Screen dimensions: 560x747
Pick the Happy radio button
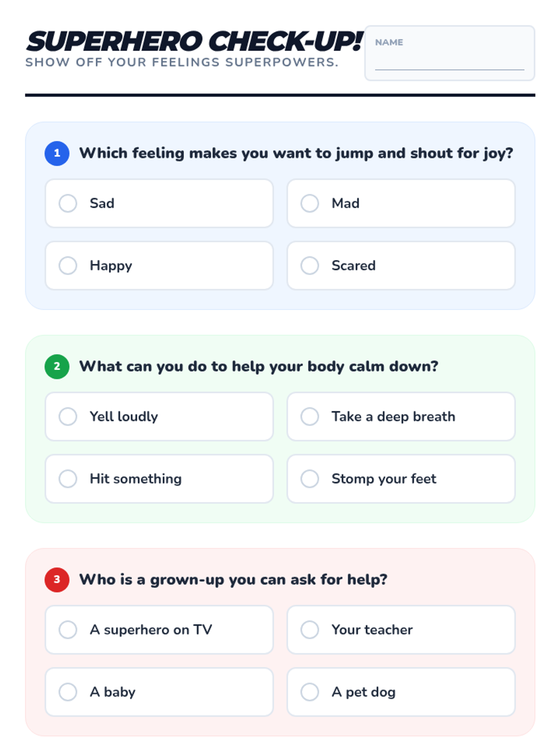coord(68,266)
